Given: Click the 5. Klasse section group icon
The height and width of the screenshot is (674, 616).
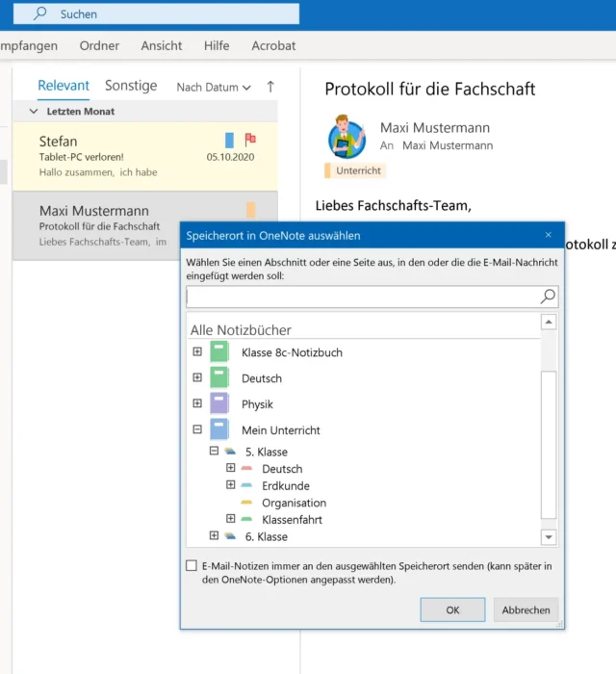Looking at the screenshot, I should (230, 452).
